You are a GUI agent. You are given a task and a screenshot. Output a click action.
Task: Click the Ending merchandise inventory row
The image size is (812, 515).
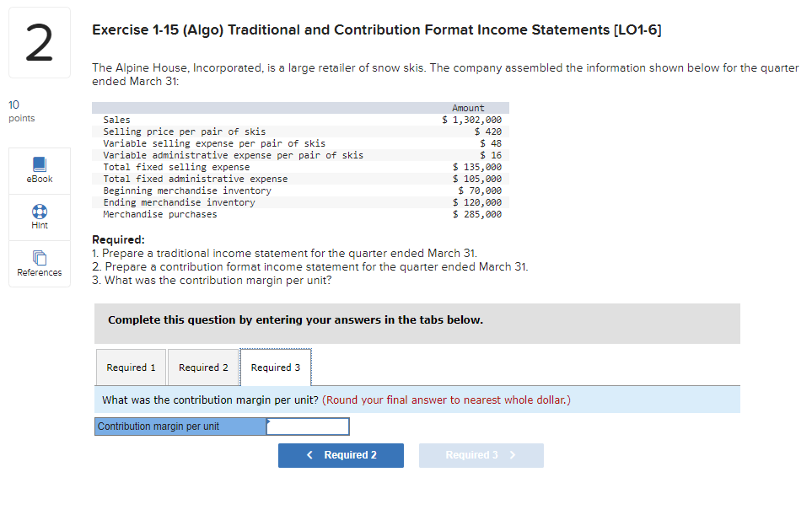(300, 203)
